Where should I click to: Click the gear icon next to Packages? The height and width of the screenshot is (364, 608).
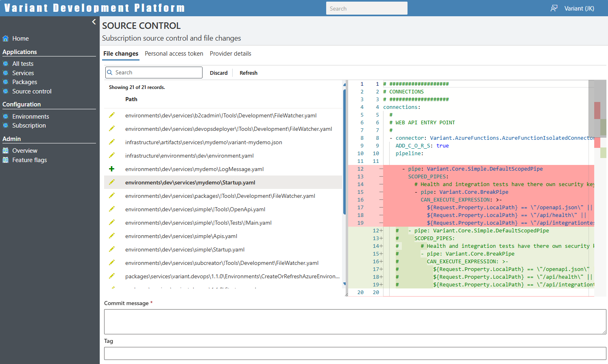6,82
